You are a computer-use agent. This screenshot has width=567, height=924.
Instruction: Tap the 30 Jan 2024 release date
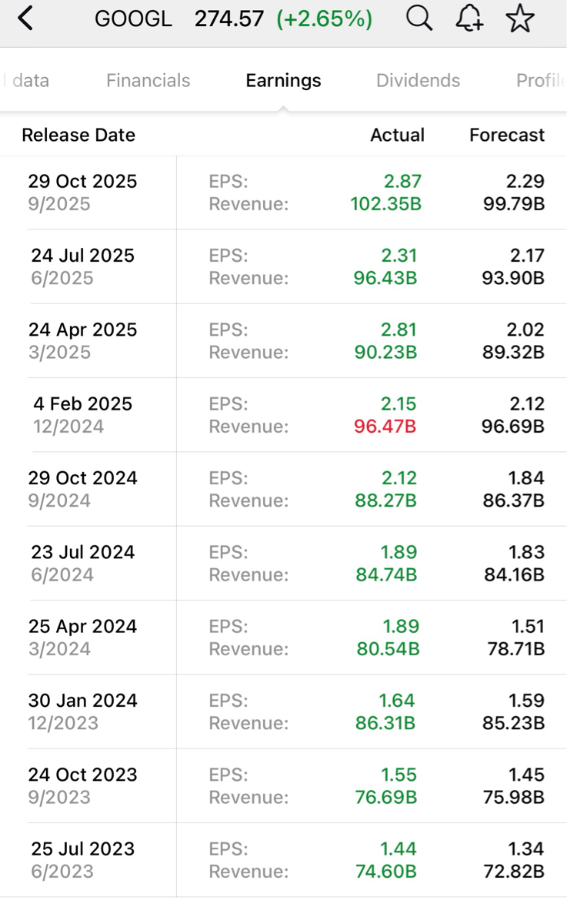click(82, 701)
